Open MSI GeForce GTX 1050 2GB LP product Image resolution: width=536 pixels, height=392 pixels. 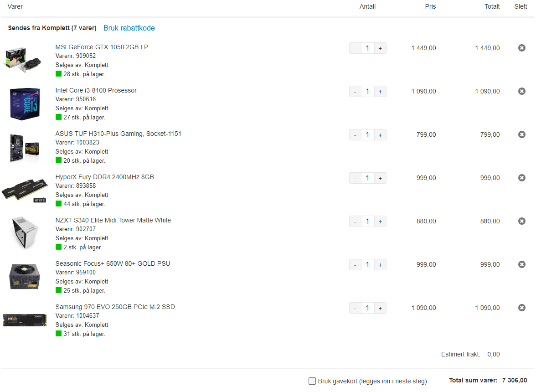coord(102,47)
